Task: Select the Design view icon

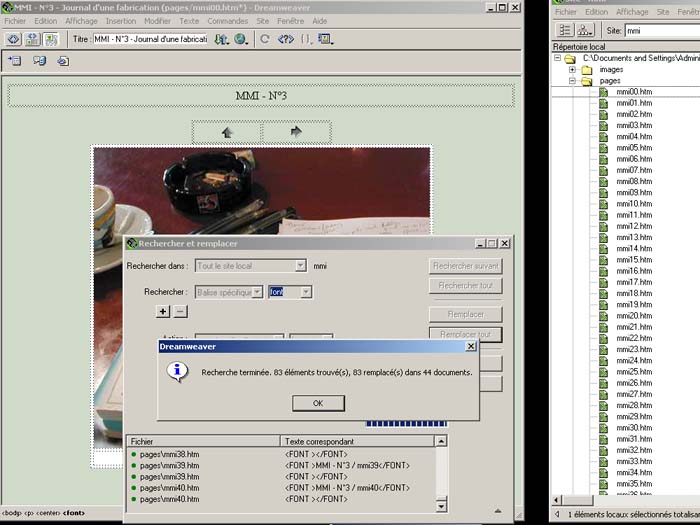Action: (51, 39)
